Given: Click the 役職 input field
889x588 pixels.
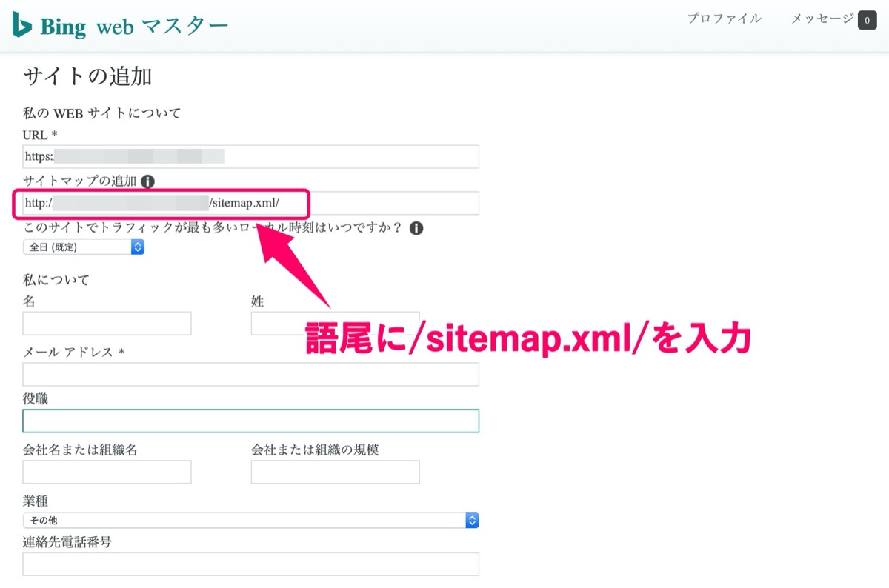Looking at the screenshot, I should pos(251,421).
